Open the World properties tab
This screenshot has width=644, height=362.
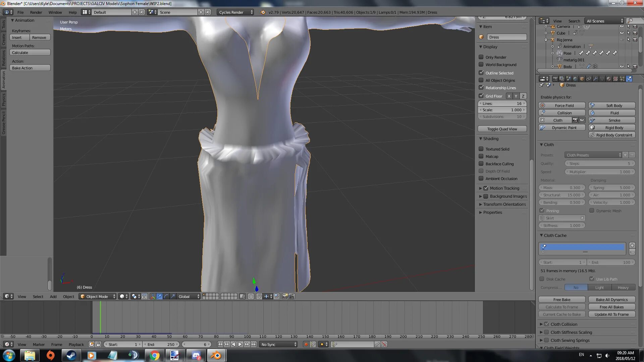click(x=575, y=79)
